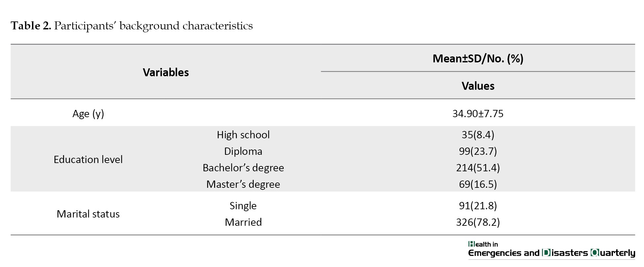The image size is (644, 267).
Task: Click the Master's value 69(16.5)
Action: pos(478,184)
